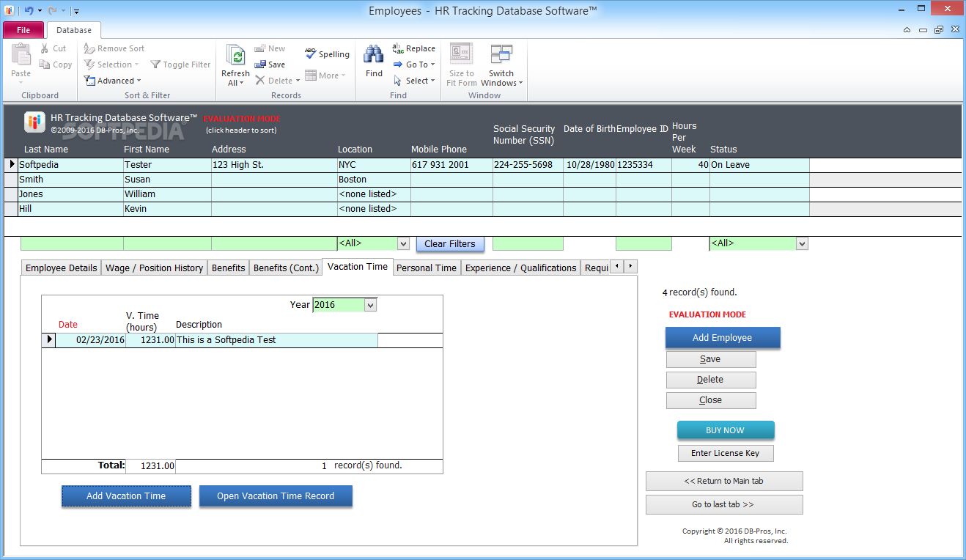966x560 pixels.
Task: Click the 'This is a Softpedia Test' description
Action: tap(276, 340)
